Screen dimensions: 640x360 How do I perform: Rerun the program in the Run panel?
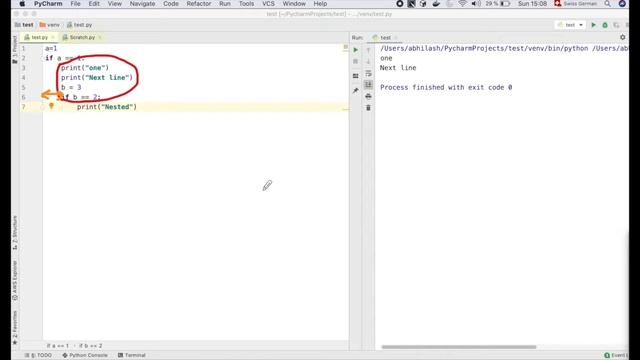click(356, 50)
